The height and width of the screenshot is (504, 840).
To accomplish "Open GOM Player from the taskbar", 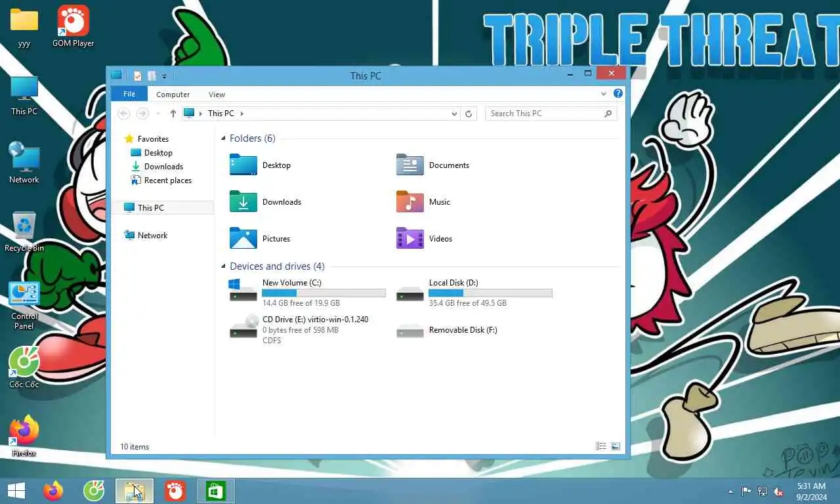I will tap(175, 491).
